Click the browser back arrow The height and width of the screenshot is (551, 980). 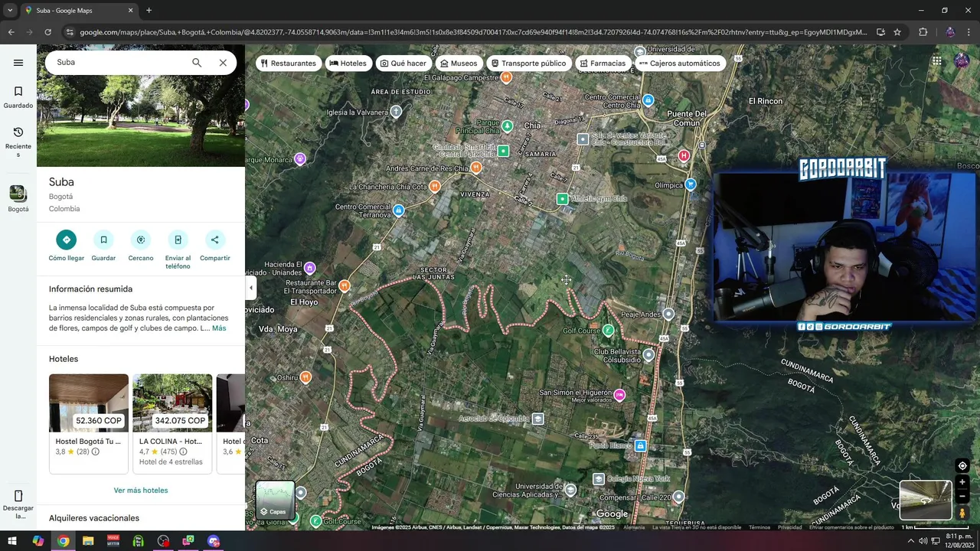point(11,32)
